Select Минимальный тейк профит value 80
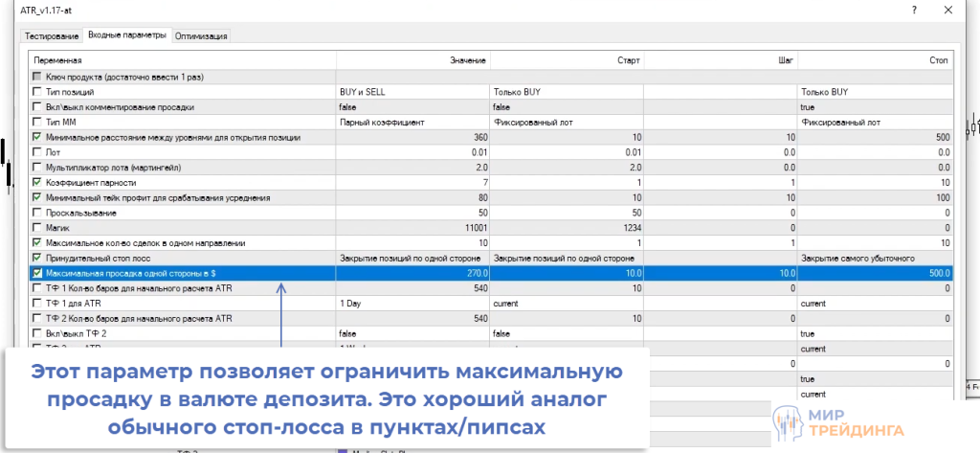This screenshot has width=980, height=453. point(413,197)
